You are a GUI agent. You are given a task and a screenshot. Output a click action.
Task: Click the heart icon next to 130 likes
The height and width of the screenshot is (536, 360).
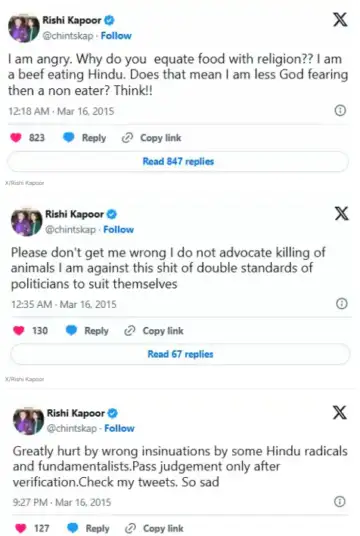18,331
